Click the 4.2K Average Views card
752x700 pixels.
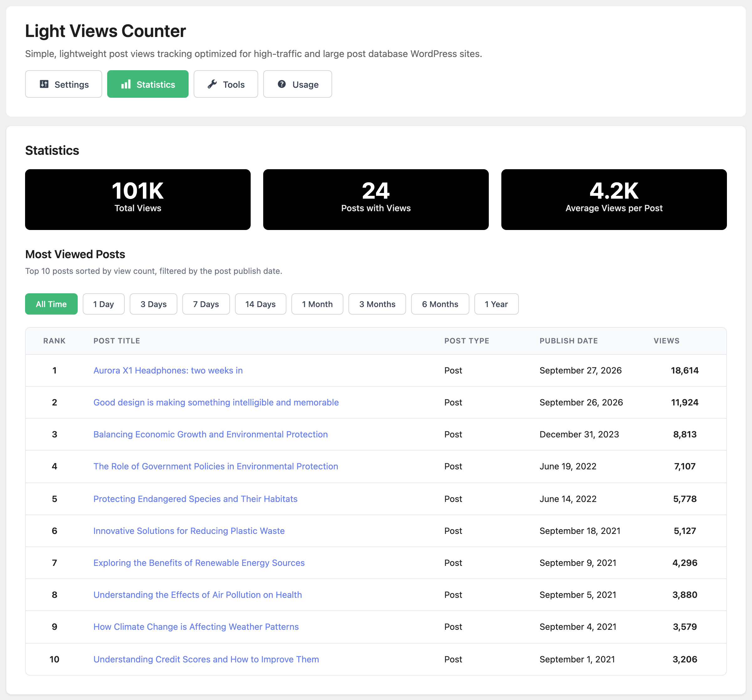pos(614,199)
